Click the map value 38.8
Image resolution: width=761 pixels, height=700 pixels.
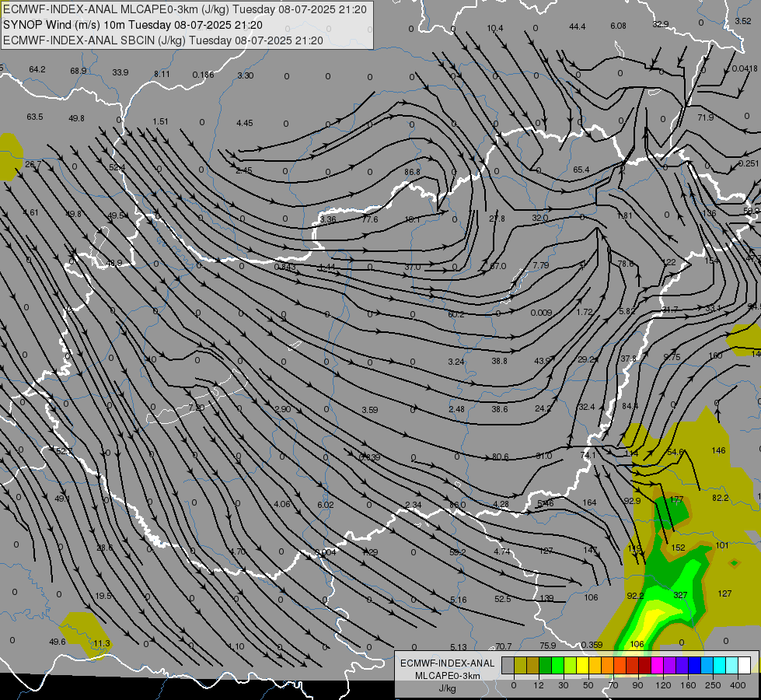point(499,361)
